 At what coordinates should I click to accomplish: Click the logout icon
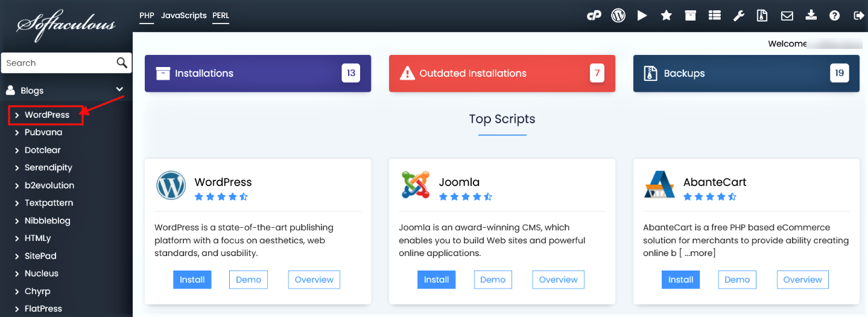[858, 16]
